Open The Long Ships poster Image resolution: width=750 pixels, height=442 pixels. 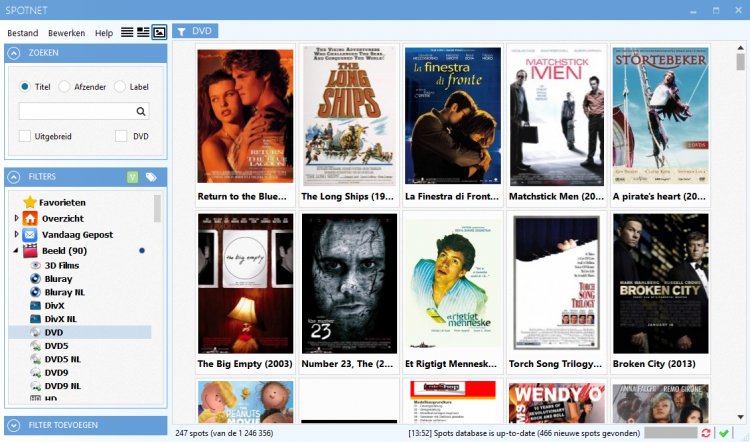pos(349,116)
